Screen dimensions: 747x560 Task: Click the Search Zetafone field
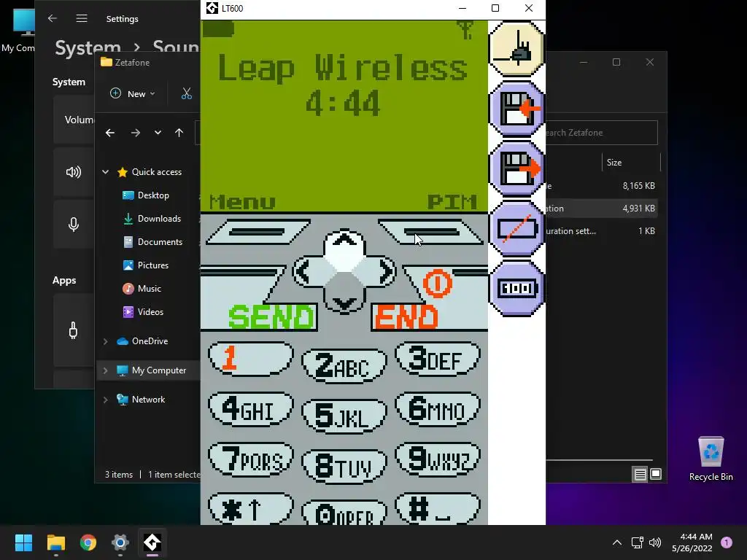(601, 133)
